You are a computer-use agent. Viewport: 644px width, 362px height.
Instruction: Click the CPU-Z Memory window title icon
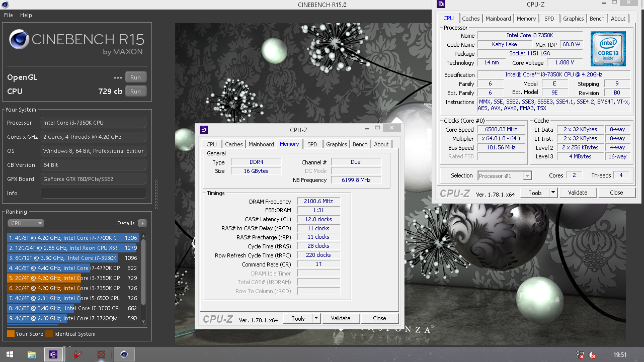tap(203, 130)
